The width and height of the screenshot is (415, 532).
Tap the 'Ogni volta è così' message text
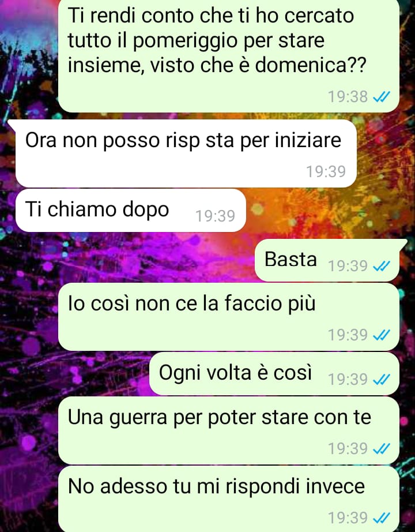pos(235,373)
